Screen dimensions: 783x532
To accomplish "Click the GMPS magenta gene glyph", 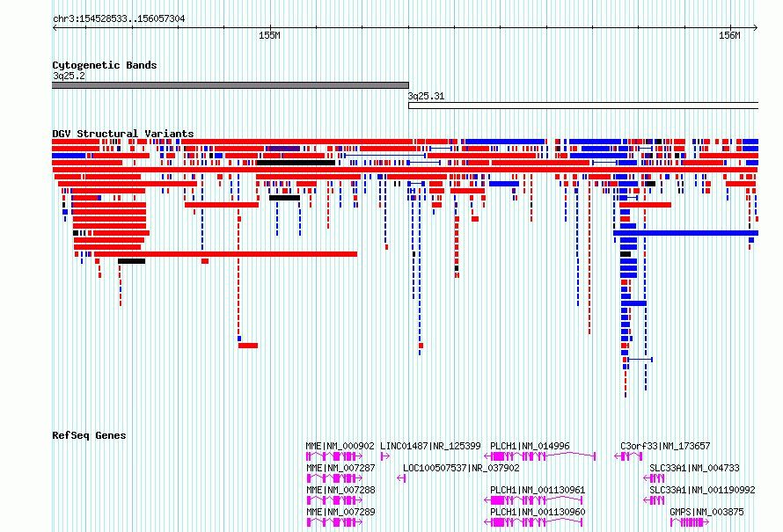I will point(689,522).
